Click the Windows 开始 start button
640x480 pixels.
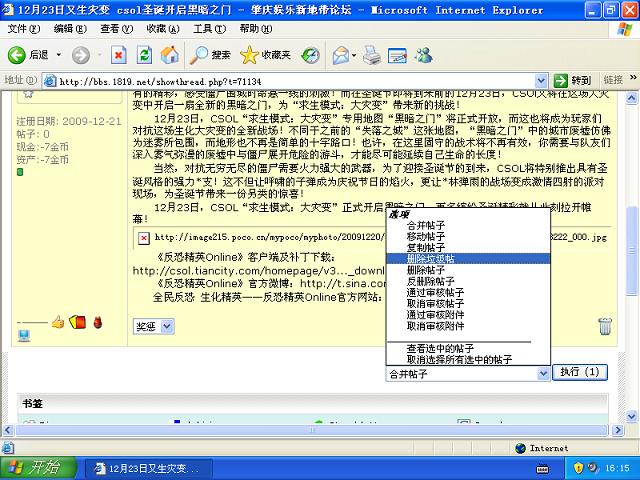click(34, 467)
